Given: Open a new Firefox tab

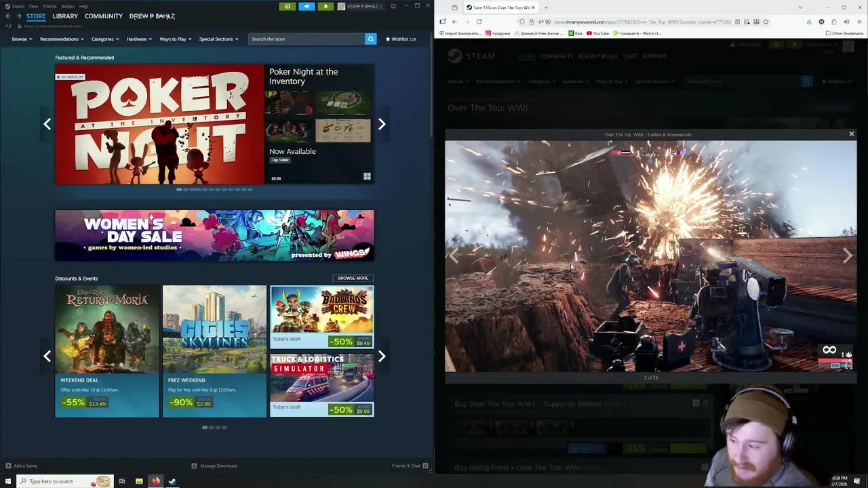Looking at the screenshot, I should 546,7.
